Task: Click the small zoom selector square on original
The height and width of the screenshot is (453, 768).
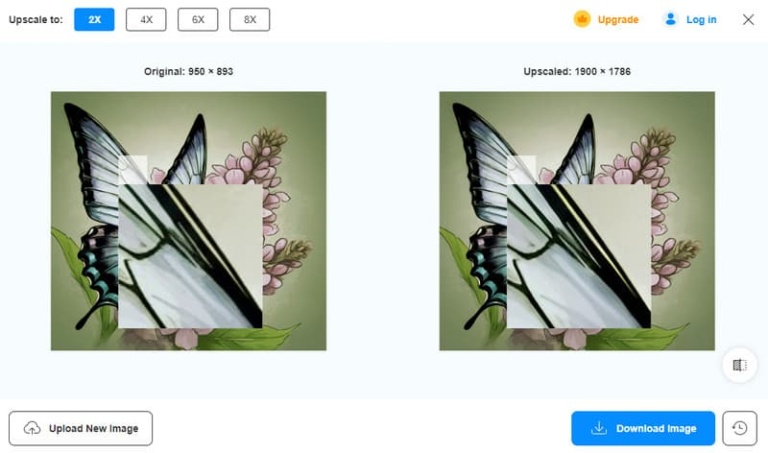Action: [133, 170]
